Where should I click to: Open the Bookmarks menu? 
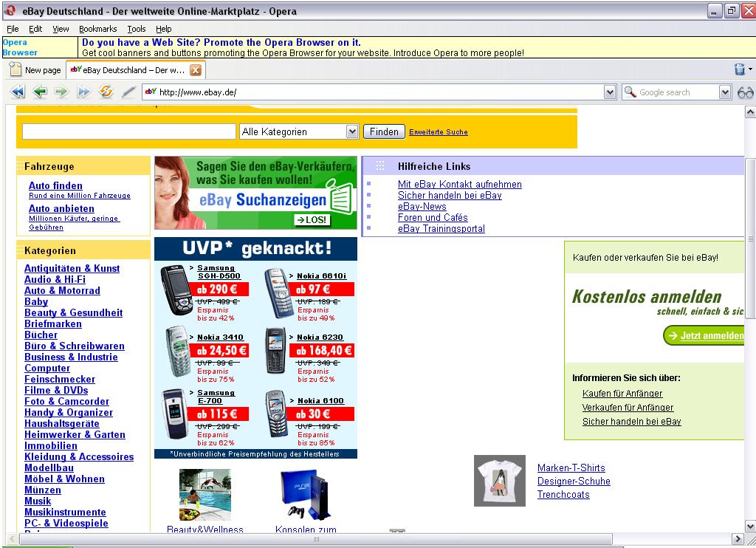97,29
